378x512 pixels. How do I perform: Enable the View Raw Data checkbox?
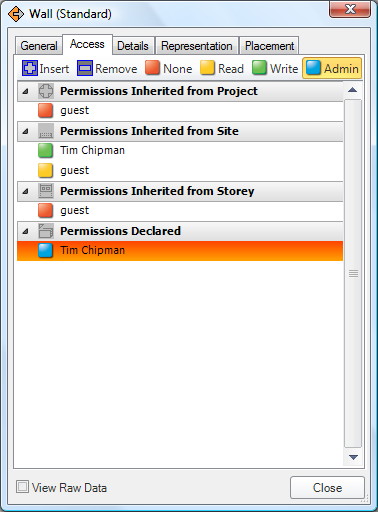22,487
